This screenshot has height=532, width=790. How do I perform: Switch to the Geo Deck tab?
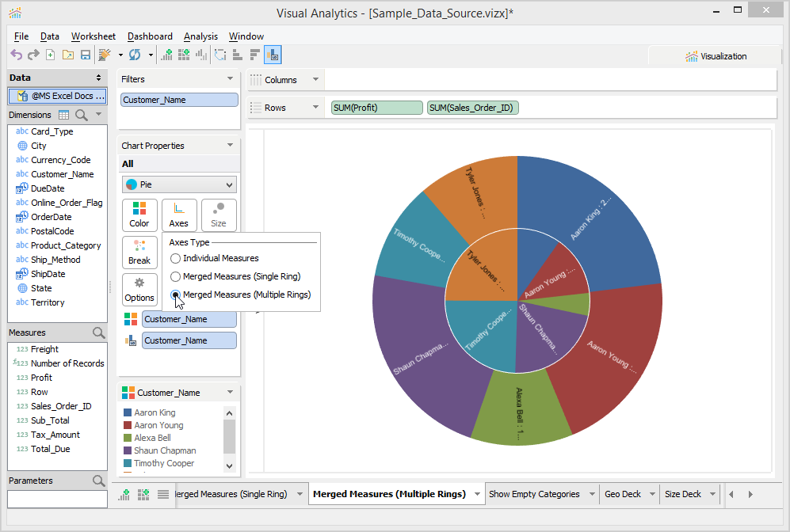pyautogui.click(x=623, y=494)
